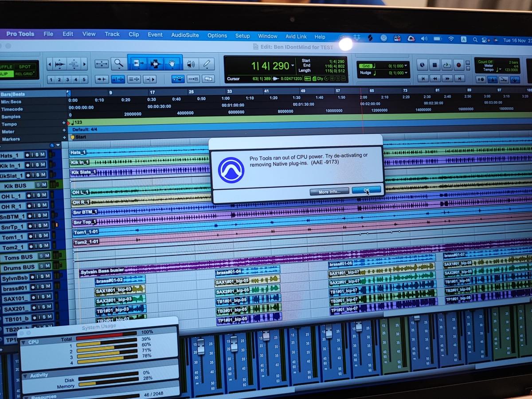Enable Spot edit mode

[x=24, y=66]
